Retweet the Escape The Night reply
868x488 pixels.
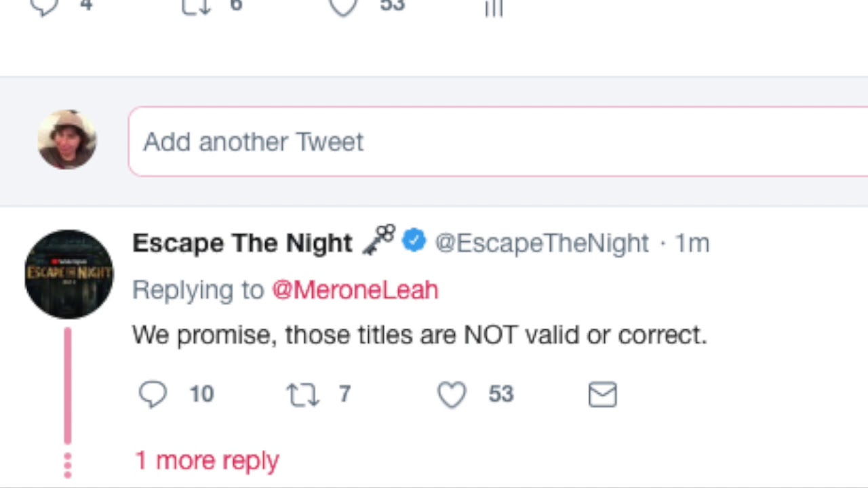click(302, 394)
